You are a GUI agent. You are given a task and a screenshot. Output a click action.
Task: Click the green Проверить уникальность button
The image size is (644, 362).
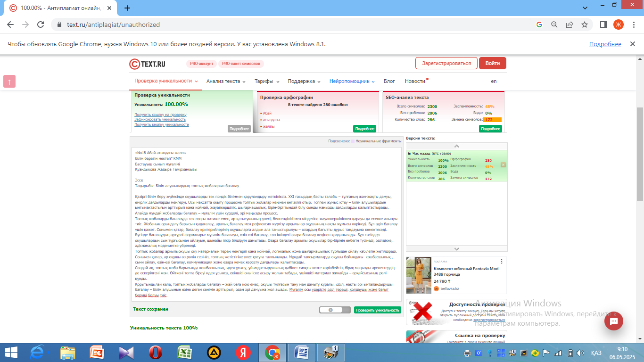pos(377,310)
